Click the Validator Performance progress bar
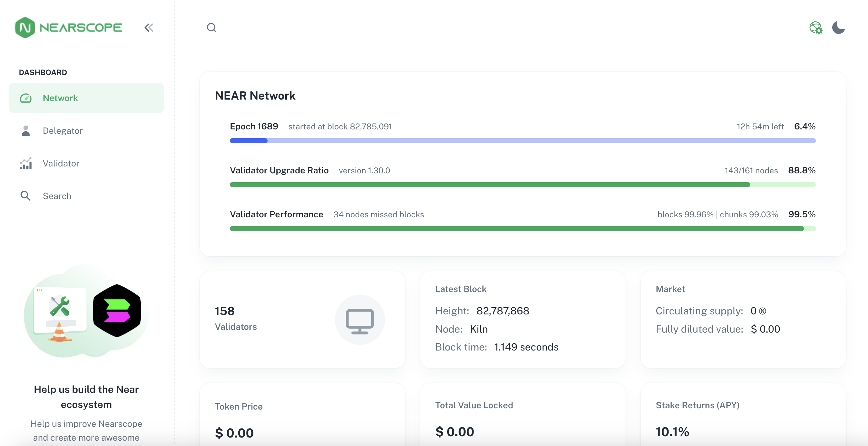 [522, 229]
